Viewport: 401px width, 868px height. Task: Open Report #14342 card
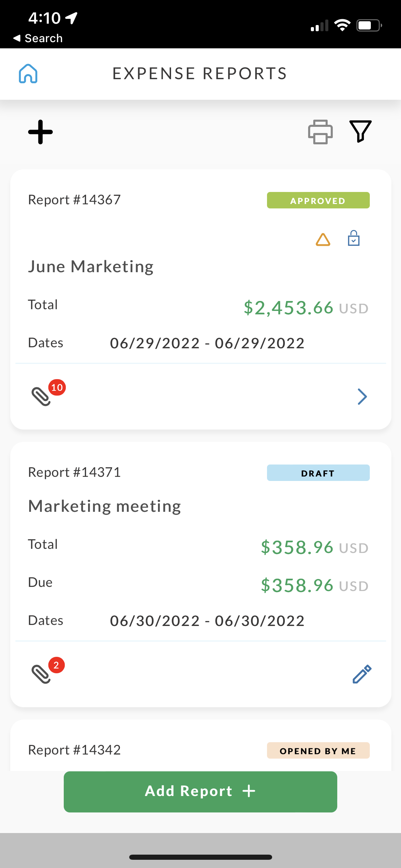coord(74,750)
